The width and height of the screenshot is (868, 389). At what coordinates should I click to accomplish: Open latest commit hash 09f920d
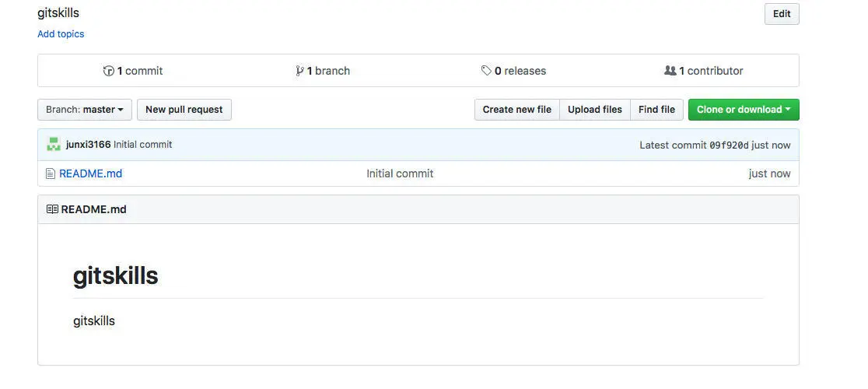pyautogui.click(x=729, y=145)
